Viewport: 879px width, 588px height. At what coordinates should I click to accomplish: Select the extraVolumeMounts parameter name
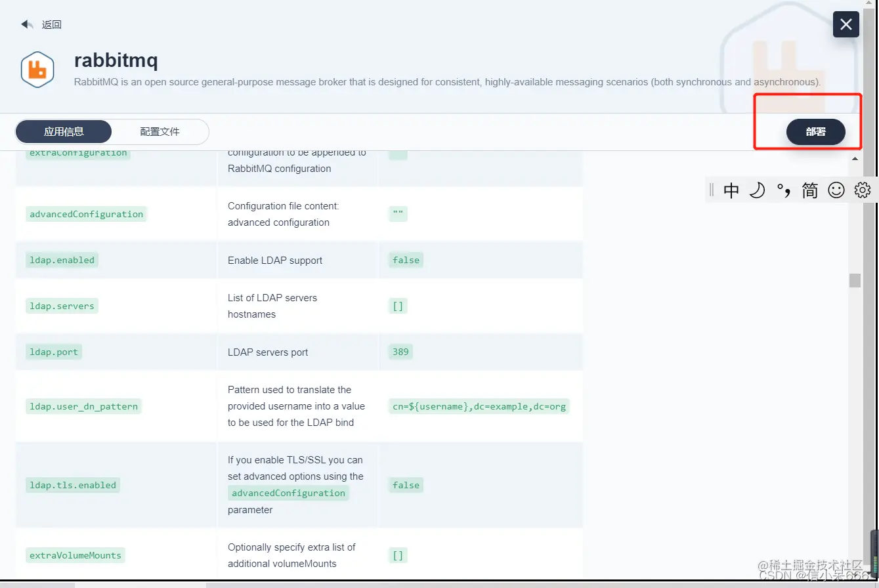tap(75, 555)
